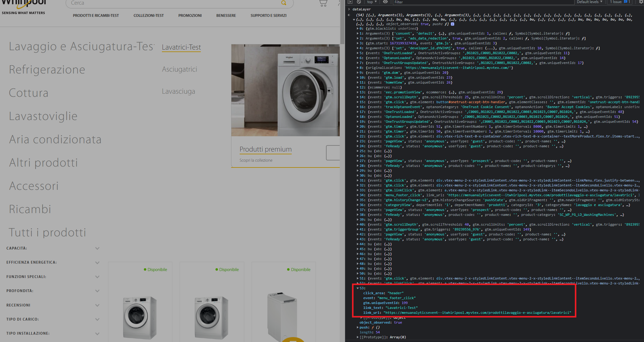Select Tutti i prodotti category
The height and width of the screenshot is (342, 644).
click(47, 232)
